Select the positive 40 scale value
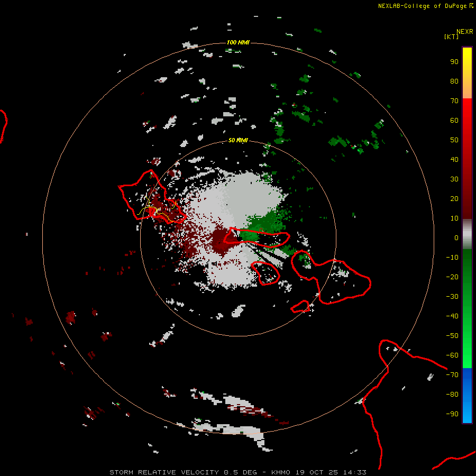Viewport: 476px width, 476px height. click(x=454, y=160)
